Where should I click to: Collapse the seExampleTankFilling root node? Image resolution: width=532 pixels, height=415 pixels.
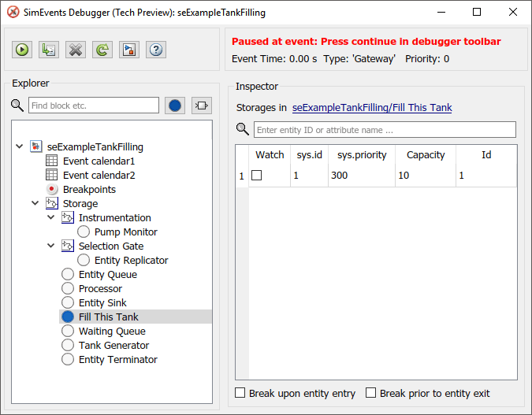tap(20, 146)
